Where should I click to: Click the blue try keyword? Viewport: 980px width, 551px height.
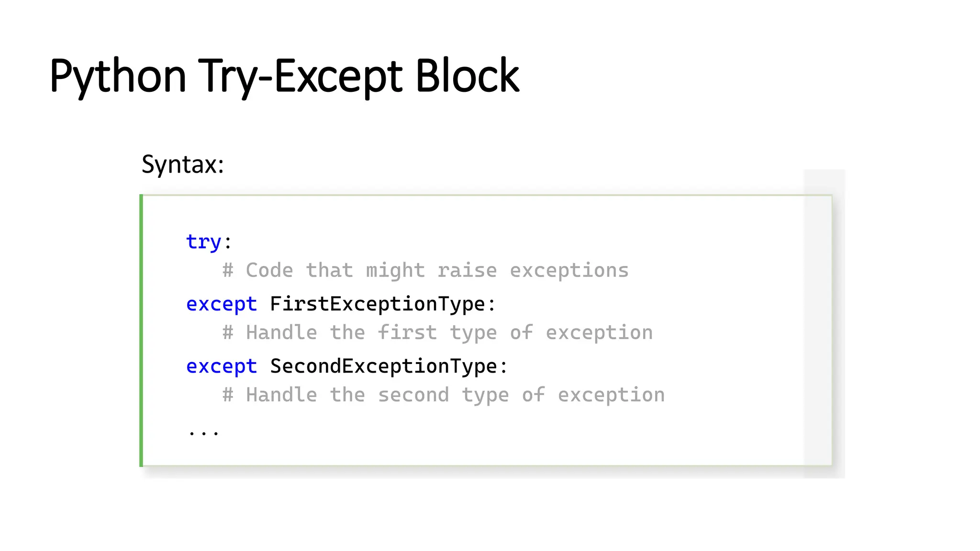(203, 242)
